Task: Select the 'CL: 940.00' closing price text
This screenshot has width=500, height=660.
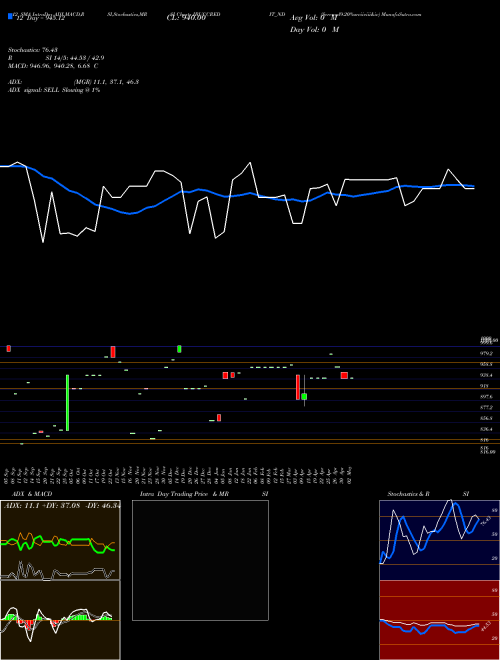Action: pos(186,18)
